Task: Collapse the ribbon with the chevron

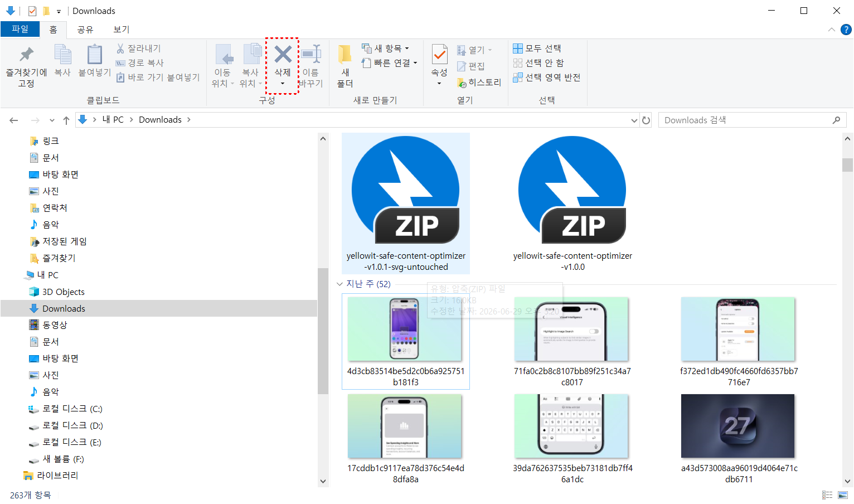Action: pos(832,30)
